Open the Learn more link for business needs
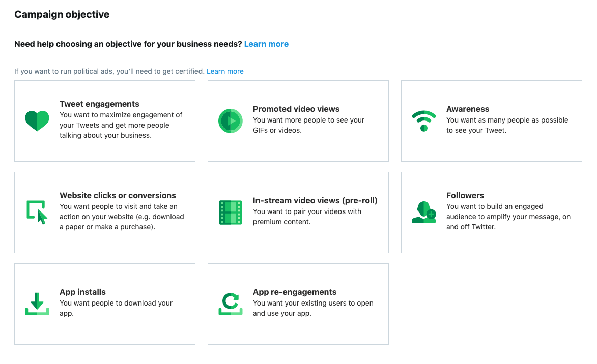Screen dimensions: 597x364 tap(266, 44)
